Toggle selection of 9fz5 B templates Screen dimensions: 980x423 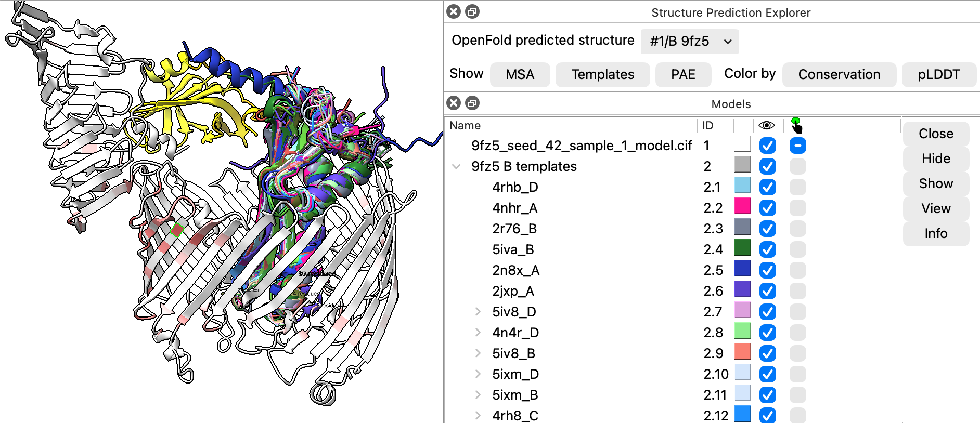(797, 166)
